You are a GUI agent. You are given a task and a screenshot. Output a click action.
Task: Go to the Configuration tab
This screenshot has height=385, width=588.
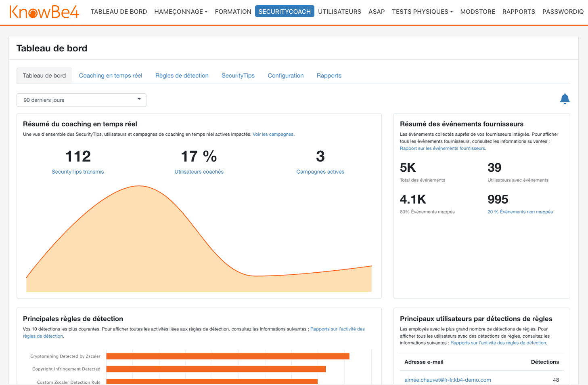tap(285, 76)
